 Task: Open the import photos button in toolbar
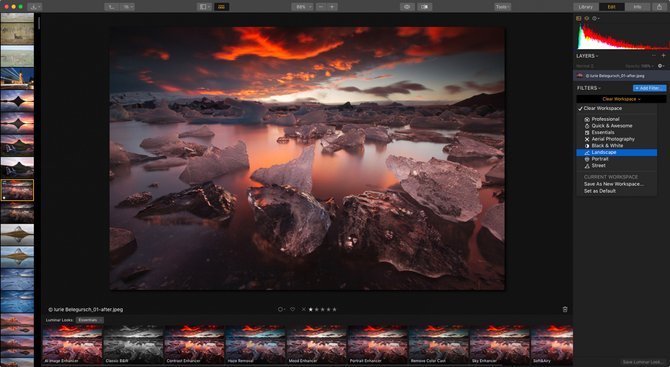pyautogui.click(x=34, y=7)
